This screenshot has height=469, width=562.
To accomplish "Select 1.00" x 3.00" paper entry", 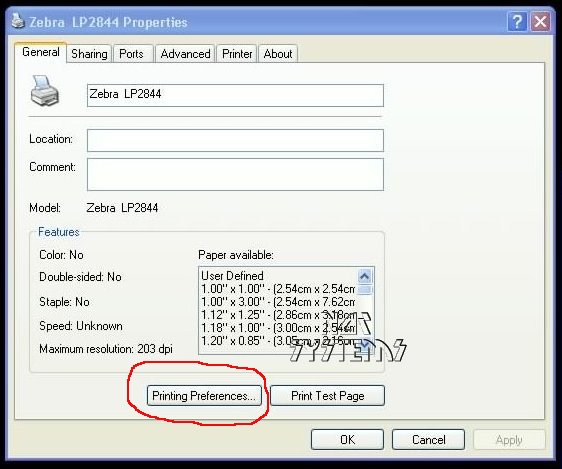I will coord(278,302).
